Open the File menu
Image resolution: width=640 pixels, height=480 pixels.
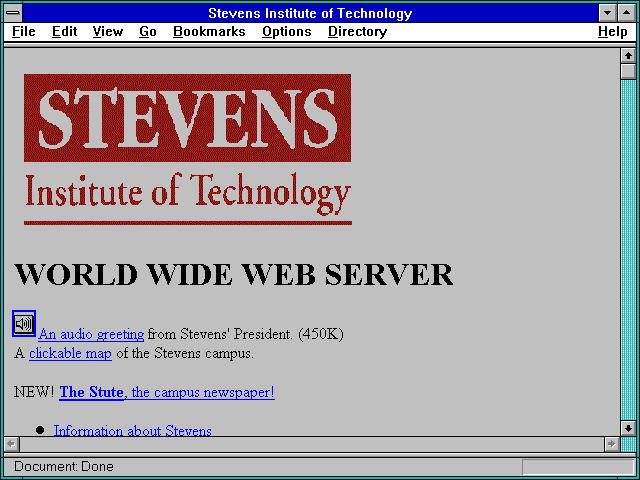(x=24, y=32)
